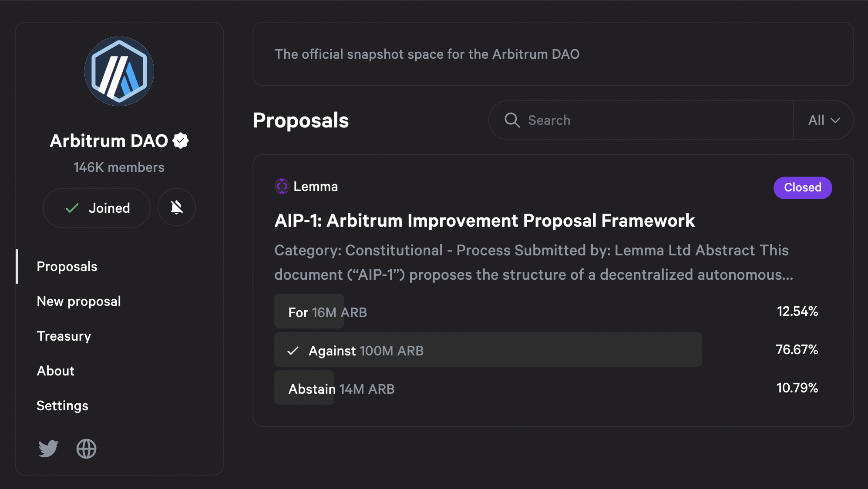Click the Closed status badge
The width and height of the screenshot is (868, 489).
coord(803,188)
